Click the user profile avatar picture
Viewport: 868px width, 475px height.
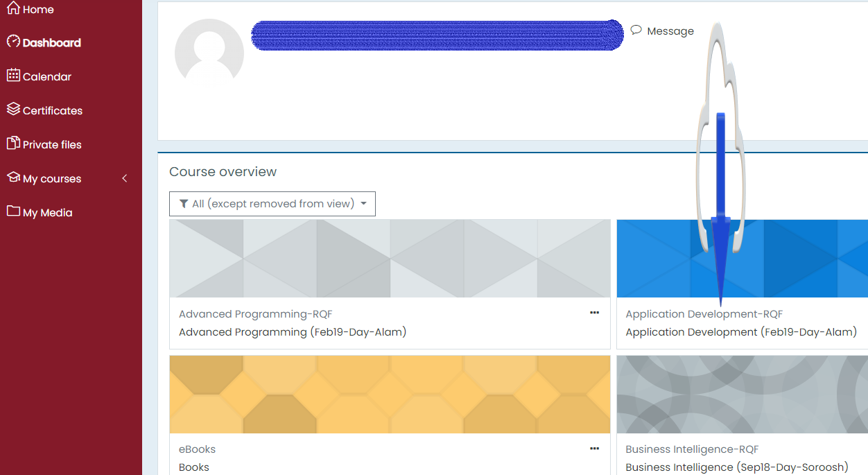point(209,53)
